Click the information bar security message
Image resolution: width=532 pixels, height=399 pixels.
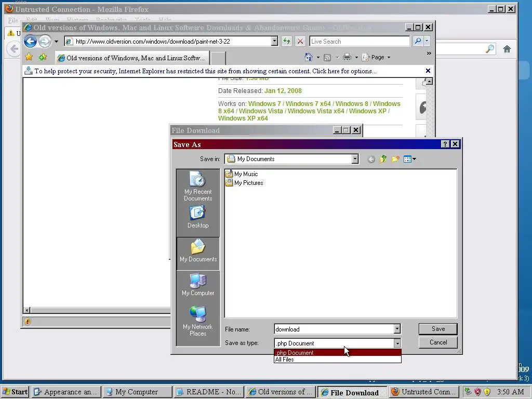tap(205, 71)
